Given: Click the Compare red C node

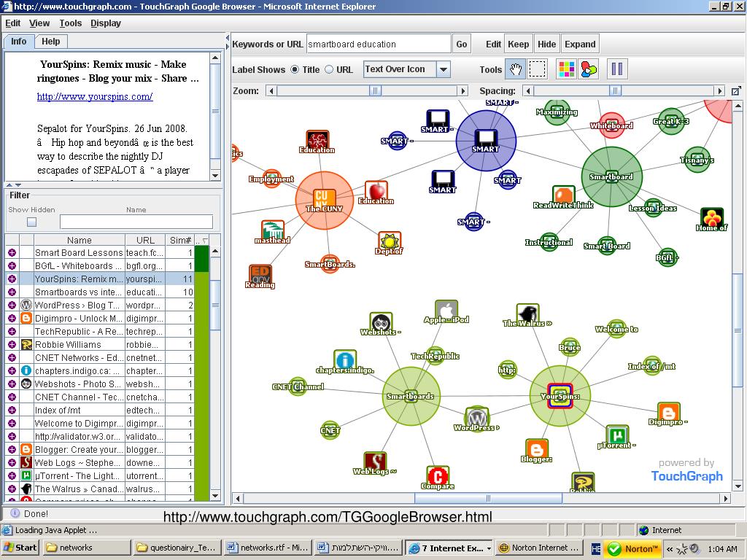Looking at the screenshot, I should click(438, 476).
